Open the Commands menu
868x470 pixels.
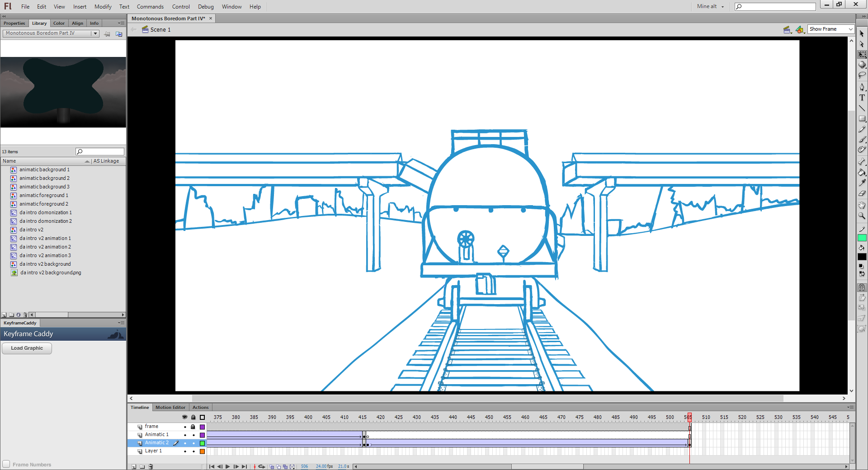[x=150, y=6]
